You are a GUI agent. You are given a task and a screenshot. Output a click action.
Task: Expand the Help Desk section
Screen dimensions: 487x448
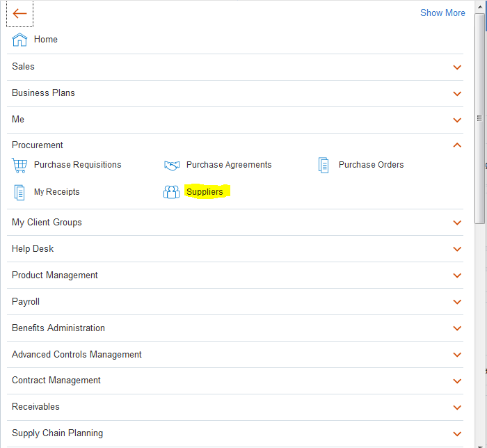(235, 248)
